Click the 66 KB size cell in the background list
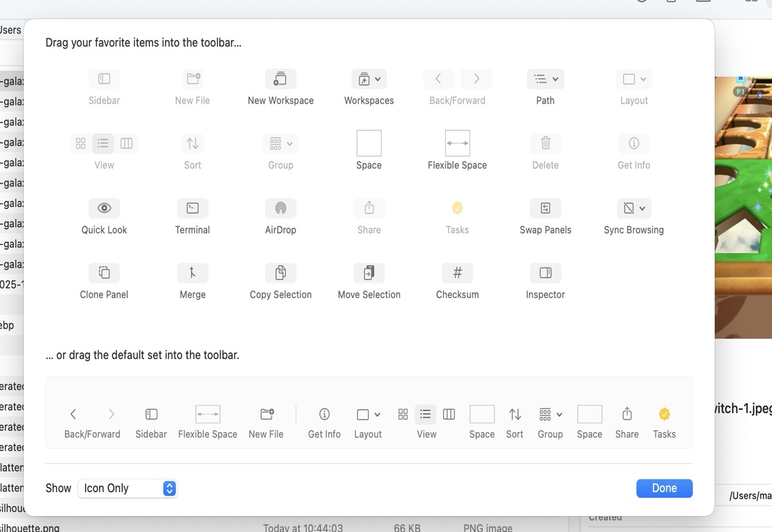Viewport: 772px width, 532px height. click(407, 528)
